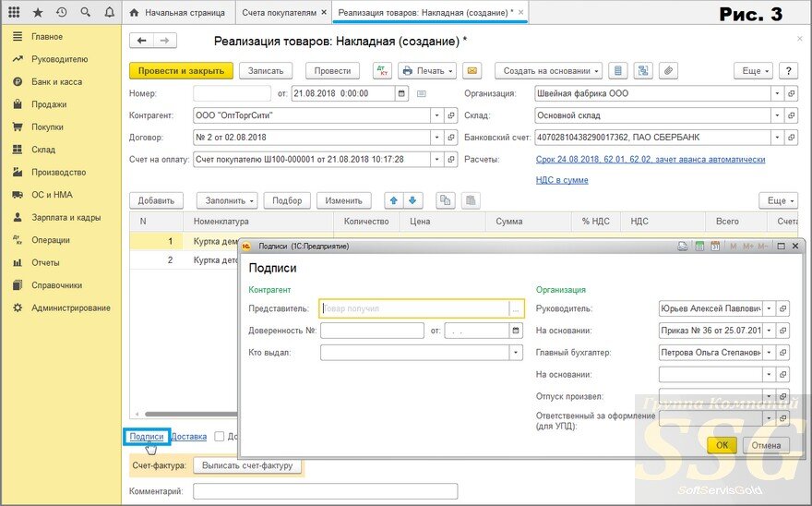Open the calendar picker for document date
This screenshot has width=812, height=506.
tap(401, 93)
